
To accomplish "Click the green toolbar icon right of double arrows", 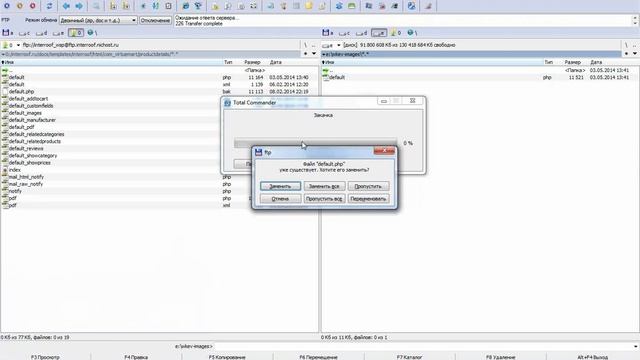I will tap(351, 6).
